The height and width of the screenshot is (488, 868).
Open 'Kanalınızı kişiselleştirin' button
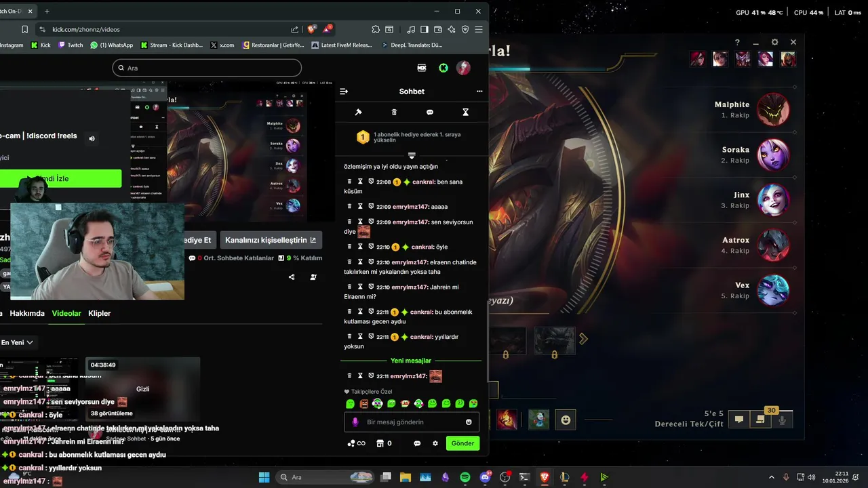tap(271, 240)
